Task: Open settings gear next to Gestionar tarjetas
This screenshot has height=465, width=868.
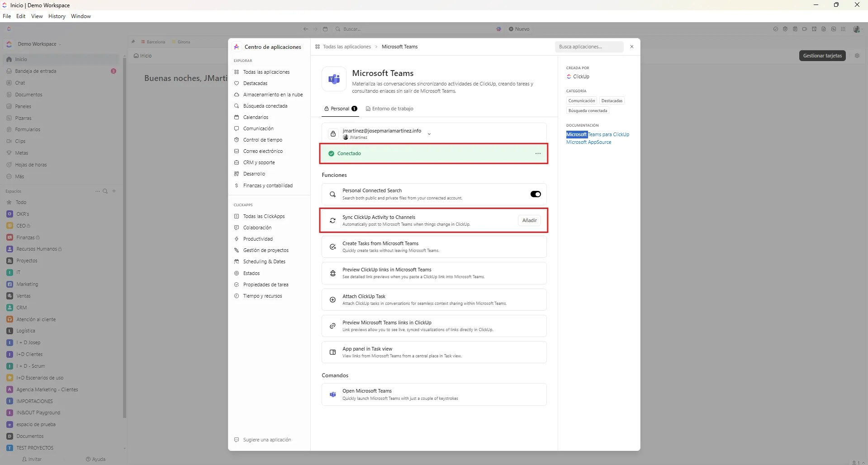Action: coord(857,56)
